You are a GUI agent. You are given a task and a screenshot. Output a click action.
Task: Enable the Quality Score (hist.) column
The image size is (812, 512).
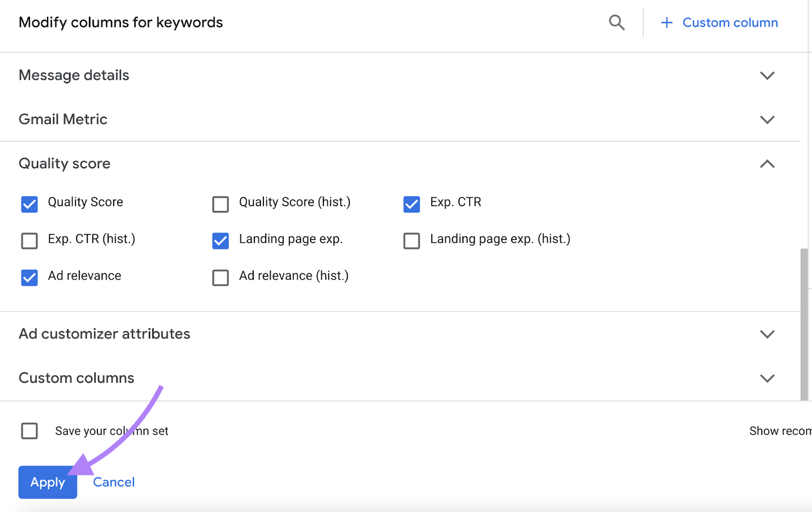[x=220, y=204]
